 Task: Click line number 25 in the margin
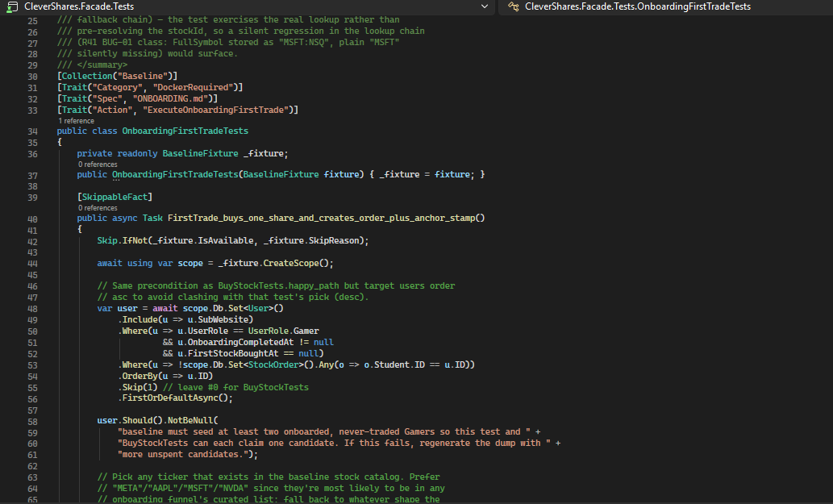(x=32, y=21)
